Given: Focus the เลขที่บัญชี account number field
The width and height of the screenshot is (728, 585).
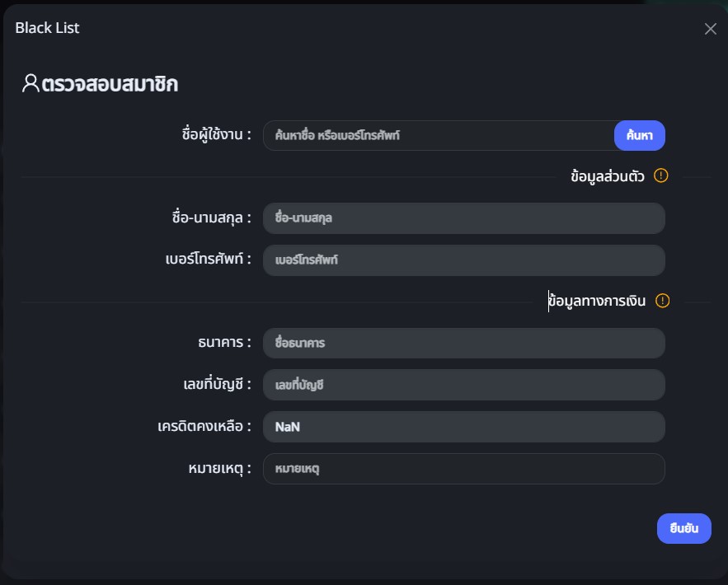Looking at the screenshot, I should (x=463, y=385).
